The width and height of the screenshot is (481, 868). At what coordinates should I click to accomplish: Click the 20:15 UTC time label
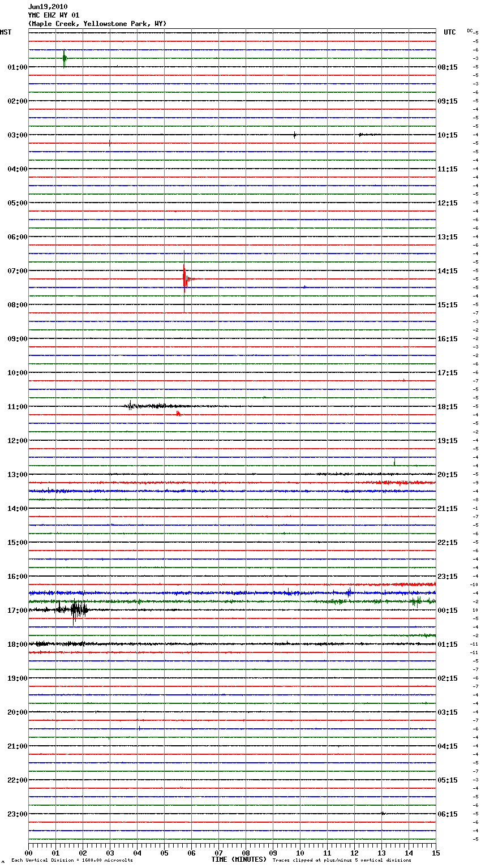point(448,475)
